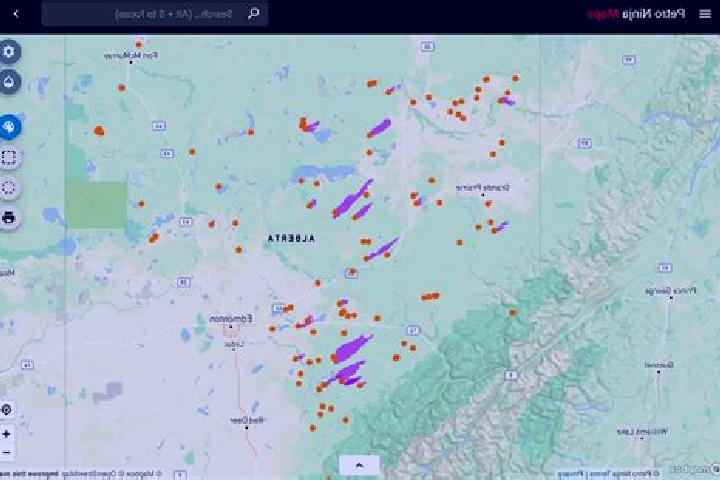
Task: Click the large purple field polygon near Alberta label
Action: tap(352, 199)
